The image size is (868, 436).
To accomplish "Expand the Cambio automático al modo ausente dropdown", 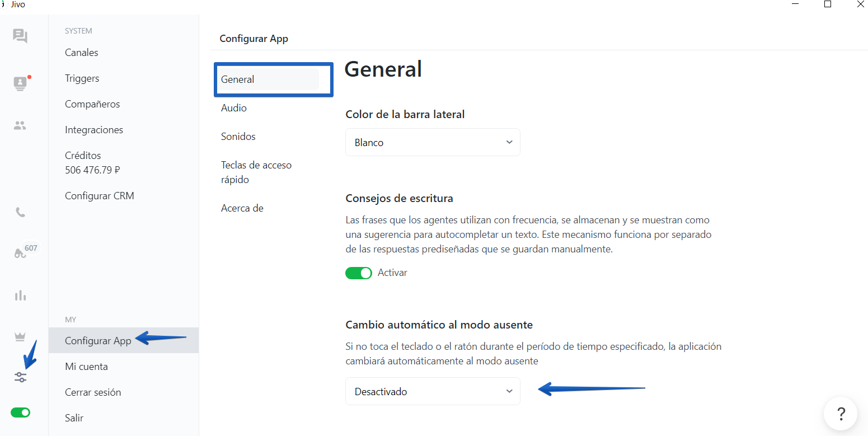I will (x=432, y=391).
